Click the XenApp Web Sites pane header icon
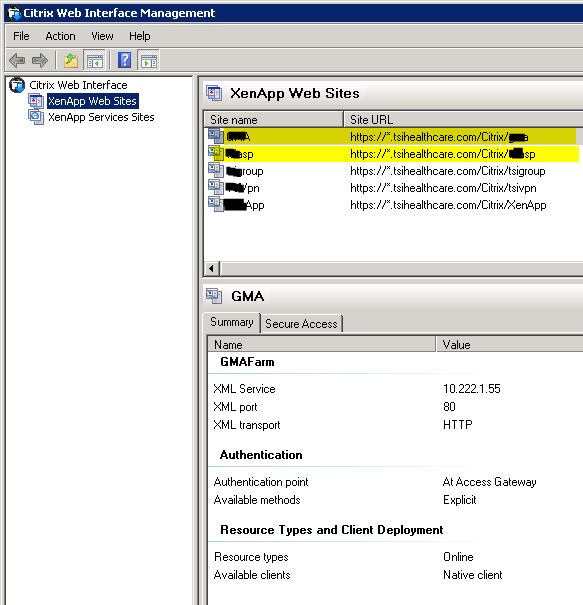The height and width of the screenshot is (605, 583). (214, 93)
